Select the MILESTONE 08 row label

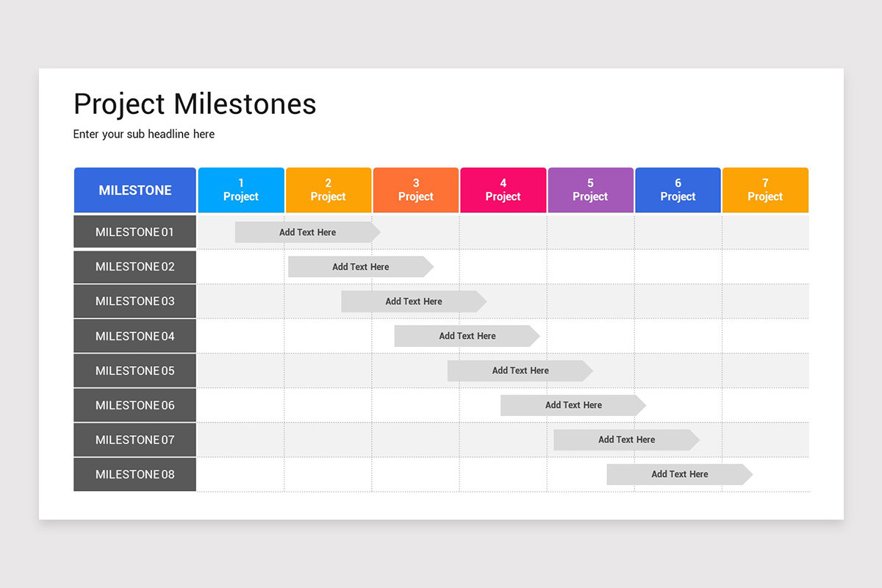(135, 475)
